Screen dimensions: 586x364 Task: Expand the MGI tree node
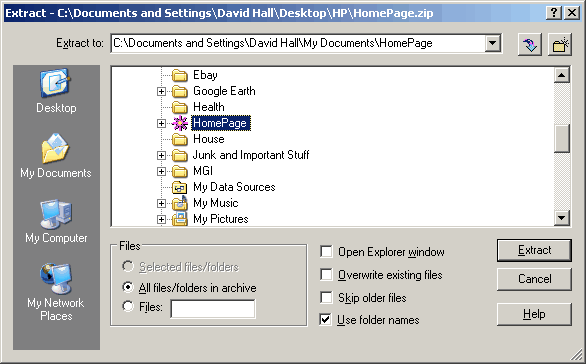point(161,172)
